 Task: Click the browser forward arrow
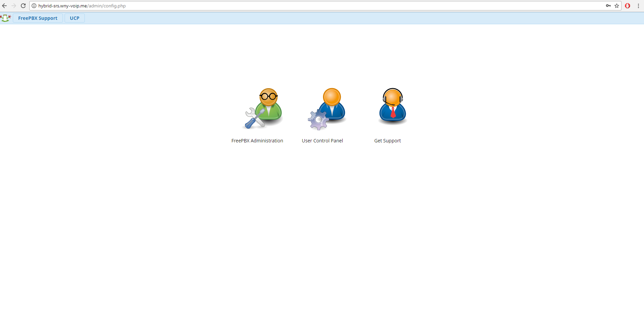[x=14, y=6]
